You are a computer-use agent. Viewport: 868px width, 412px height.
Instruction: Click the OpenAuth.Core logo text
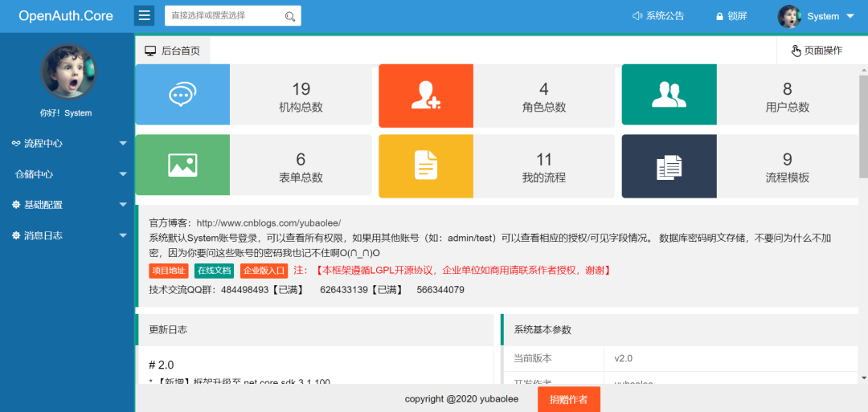tap(66, 15)
